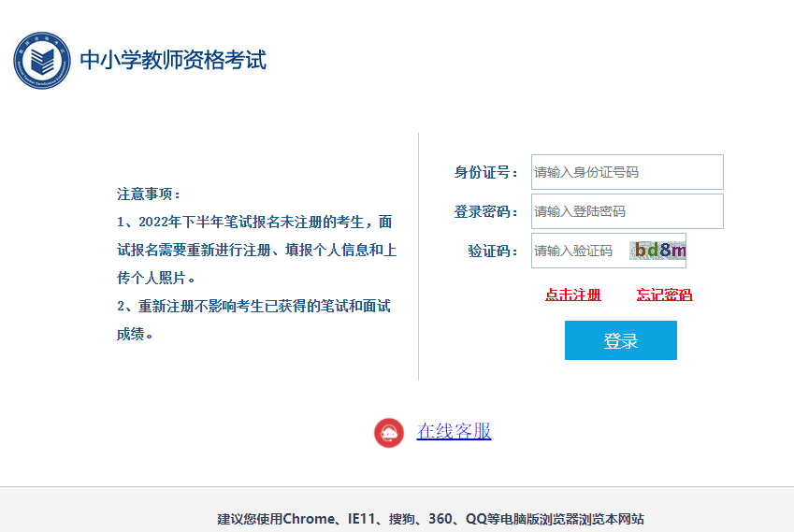This screenshot has width=794, height=532.
Task: Click the red online customer service headset icon
Action: click(x=389, y=433)
